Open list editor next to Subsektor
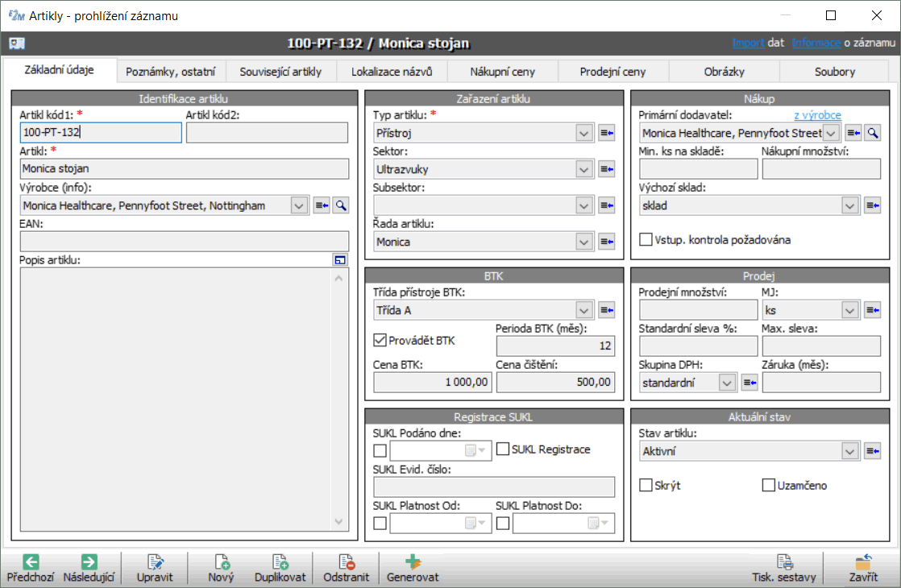Viewport: 901px width, 588px height. (607, 205)
